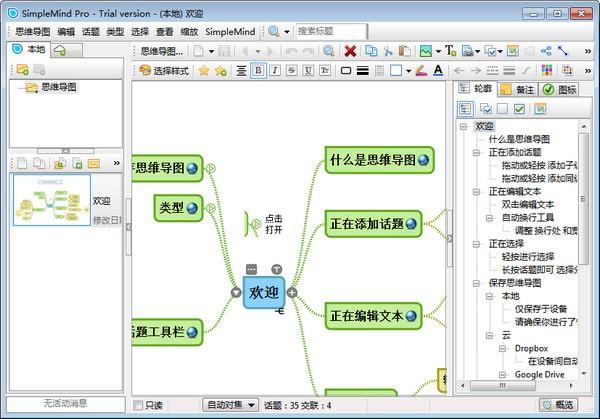Click the three-dots note icon above 欢迎

tap(251, 269)
